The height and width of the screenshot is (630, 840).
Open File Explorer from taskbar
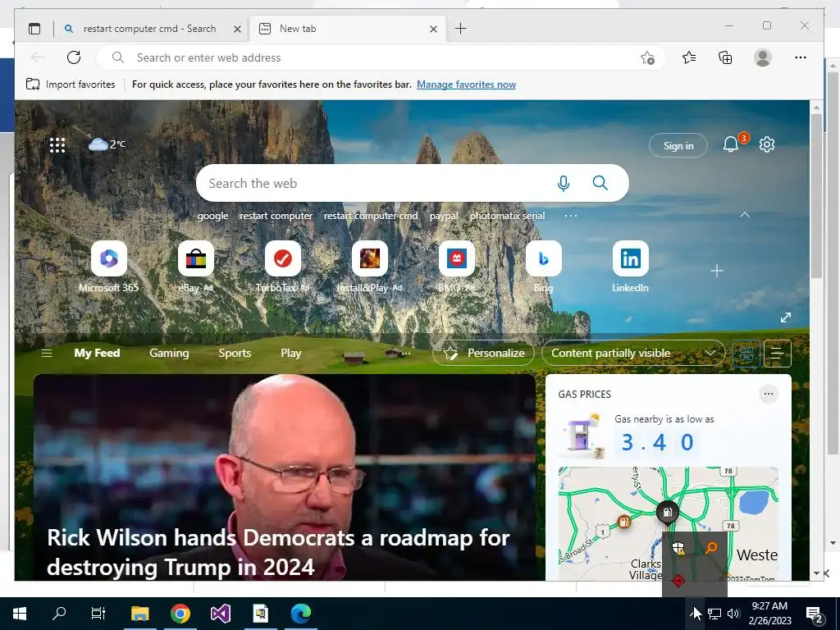(139, 614)
